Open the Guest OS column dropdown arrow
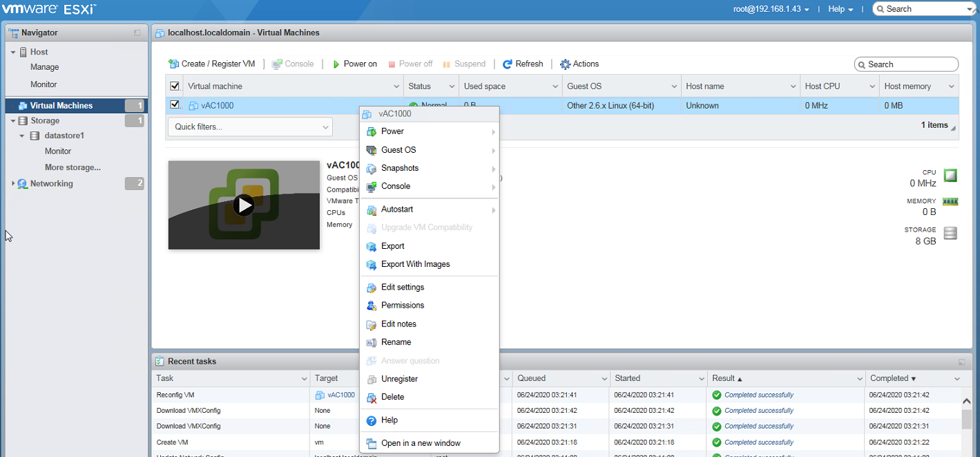This screenshot has height=457, width=980. click(674, 86)
